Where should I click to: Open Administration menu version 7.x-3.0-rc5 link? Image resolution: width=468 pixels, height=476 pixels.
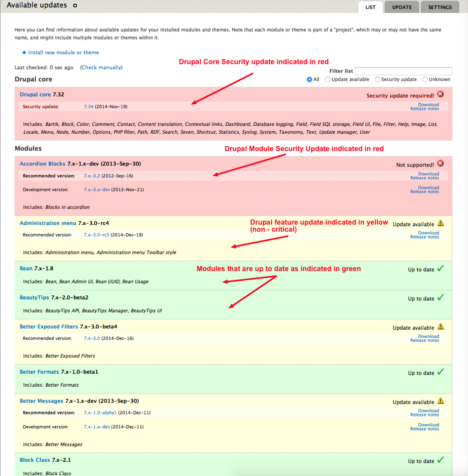coord(96,235)
